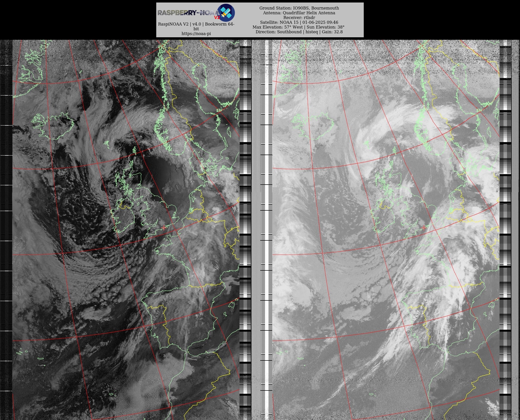Click the left visible-channel satellite image
The image size is (520, 420).
pyautogui.click(x=126, y=230)
